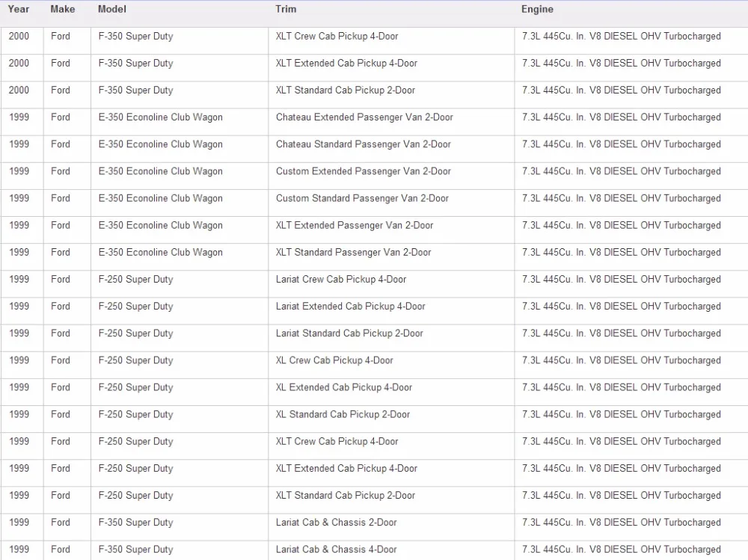Click 'E-350 Econoline Club Wagon' in XLT Standard Passenger row

(160, 252)
